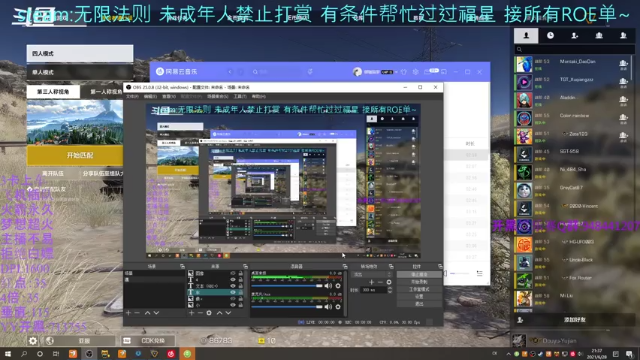Select the 第三人称视角 tab
Viewport: 640px width, 360px height.
tap(53, 91)
